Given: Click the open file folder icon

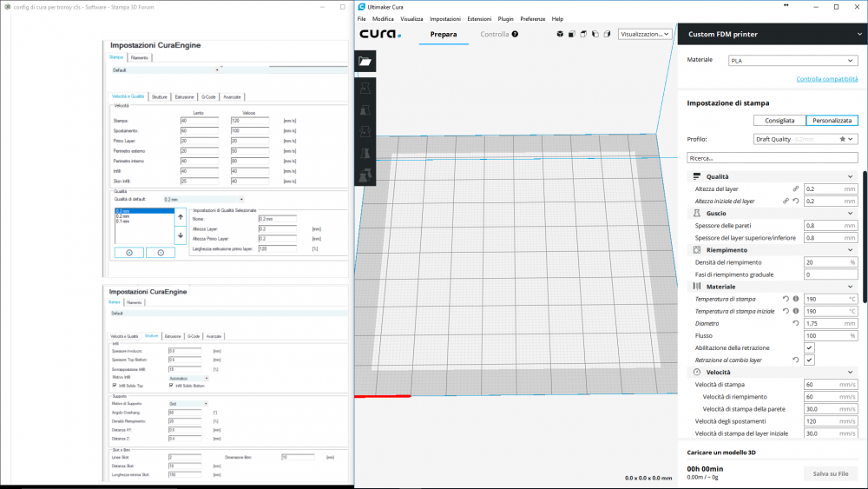Looking at the screenshot, I should (x=365, y=61).
